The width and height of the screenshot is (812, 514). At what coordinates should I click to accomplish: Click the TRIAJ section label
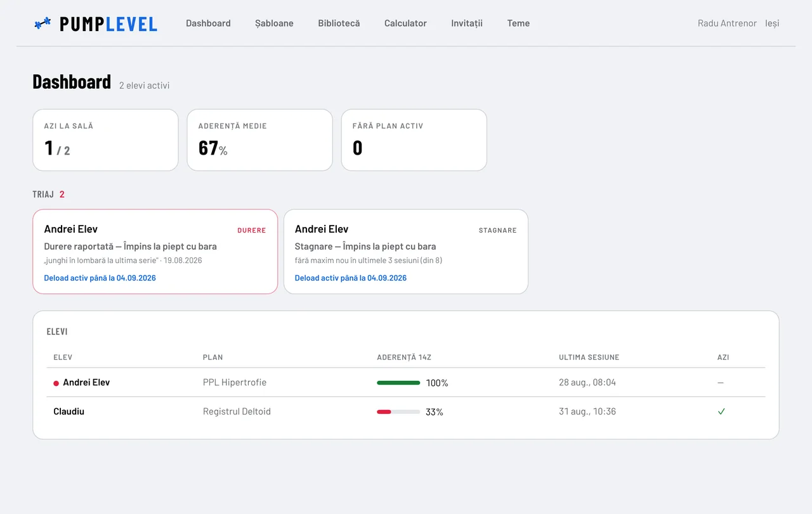tap(43, 195)
